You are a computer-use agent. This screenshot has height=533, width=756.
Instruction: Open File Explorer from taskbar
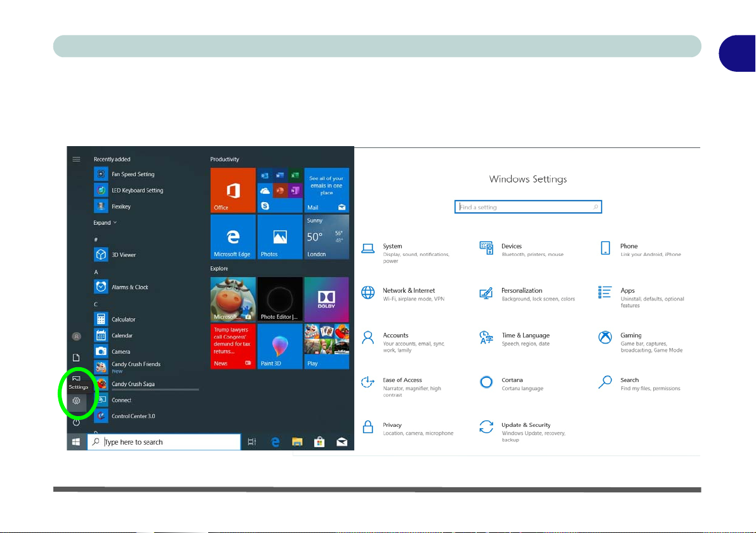297,442
